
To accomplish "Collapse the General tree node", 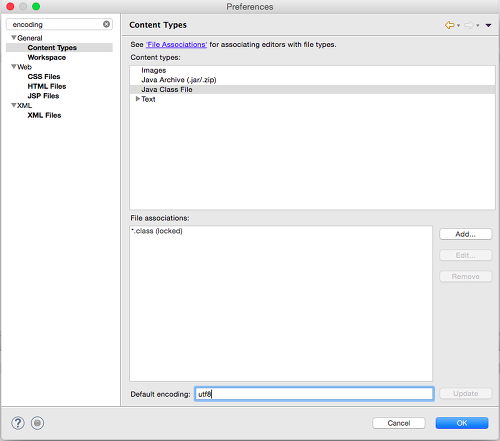I will (x=14, y=38).
